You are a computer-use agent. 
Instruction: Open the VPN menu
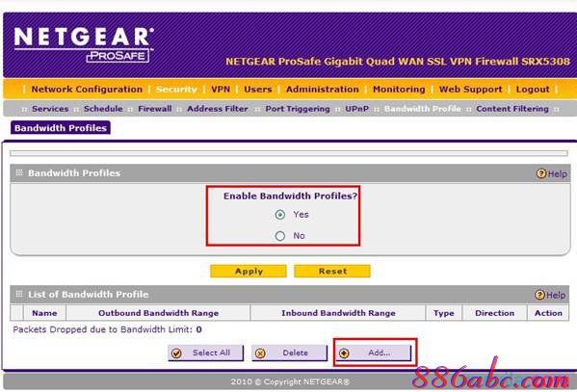tap(221, 89)
